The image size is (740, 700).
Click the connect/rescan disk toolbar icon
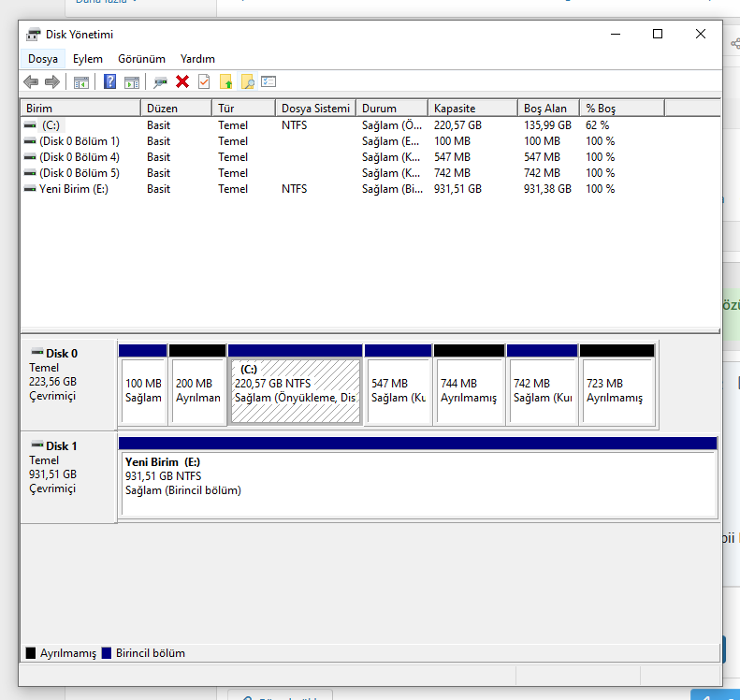161,82
